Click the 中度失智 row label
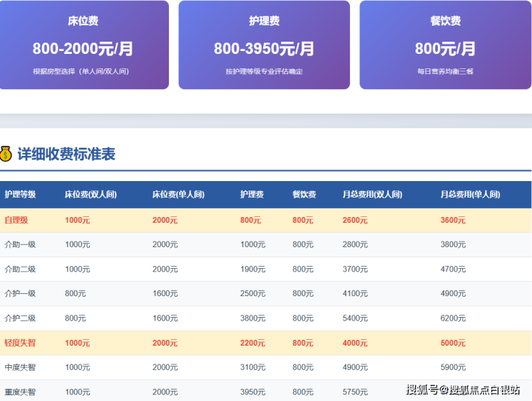Screen dimensions: 532x401 click(20, 367)
